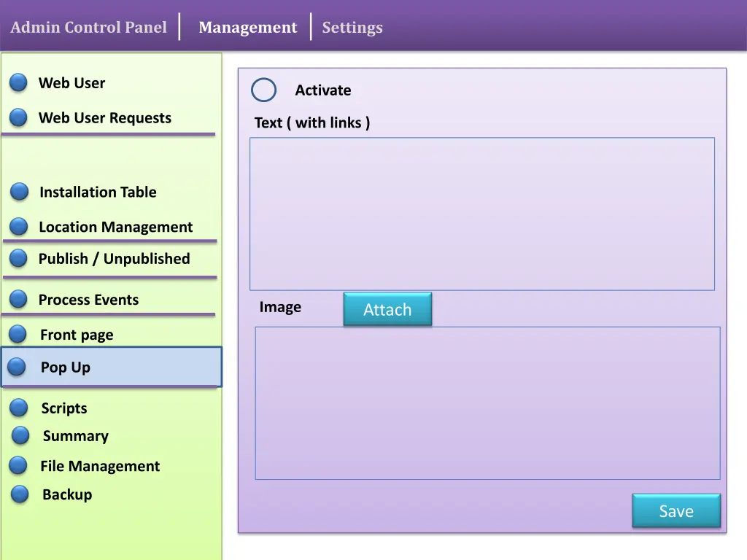Save the pop up configuration
Image resolution: width=747 pixels, height=560 pixels.
click(676, 511)
